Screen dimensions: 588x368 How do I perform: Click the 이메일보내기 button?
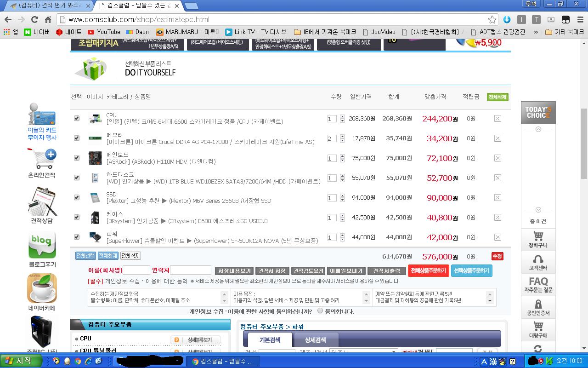pos(346,271)
